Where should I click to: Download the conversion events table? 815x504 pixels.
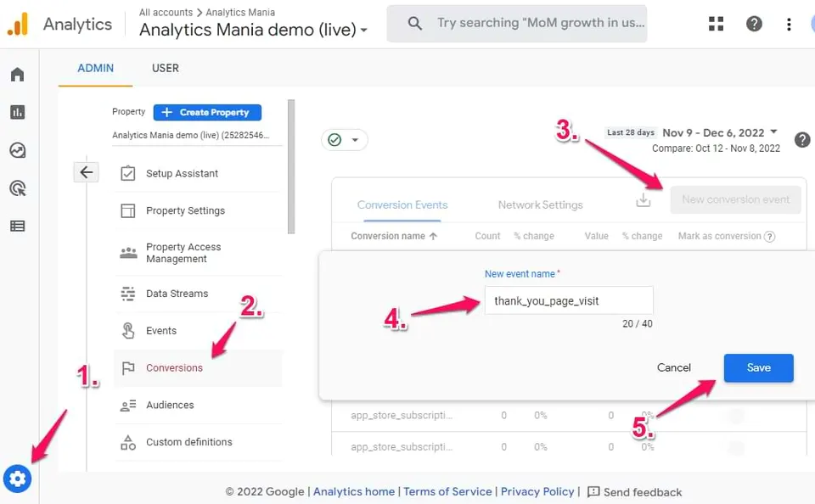click(x=643, y=200)
